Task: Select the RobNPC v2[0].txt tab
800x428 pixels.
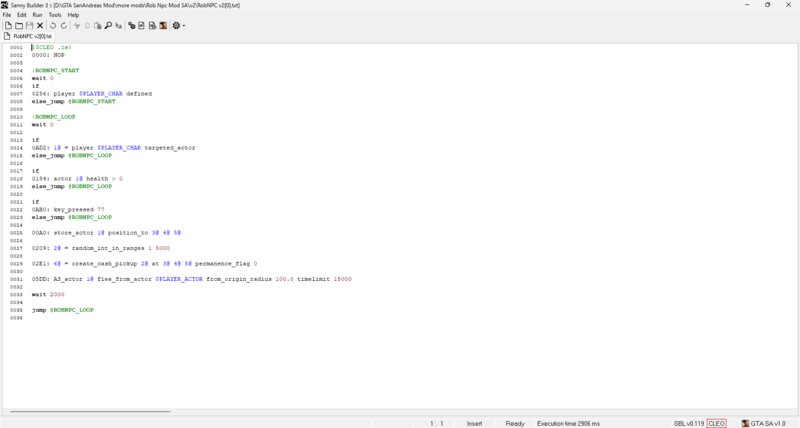Action: pyautogui.click(x=28, y=36)
